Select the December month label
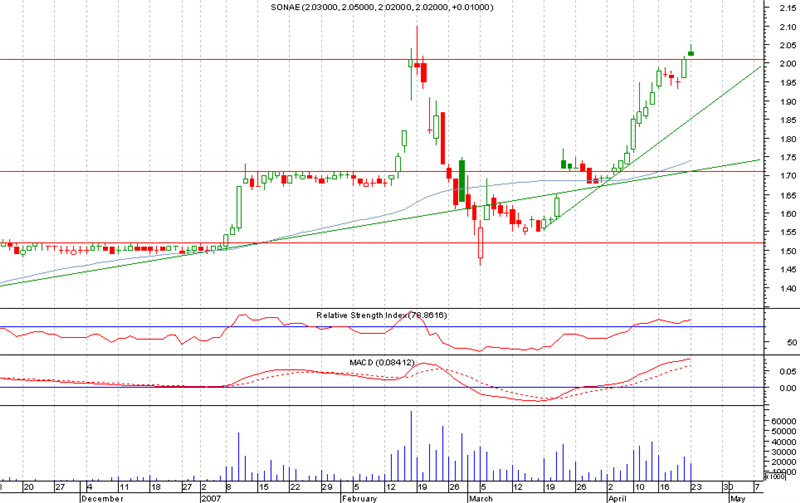Image resolution: width=800 pixels, height=503 pixels. click(103, 498)
